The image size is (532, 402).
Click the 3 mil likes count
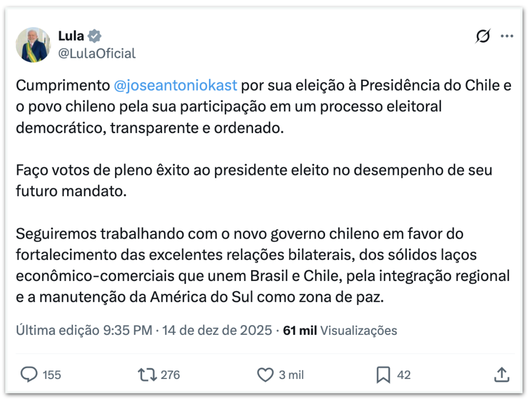click(290, 375)
